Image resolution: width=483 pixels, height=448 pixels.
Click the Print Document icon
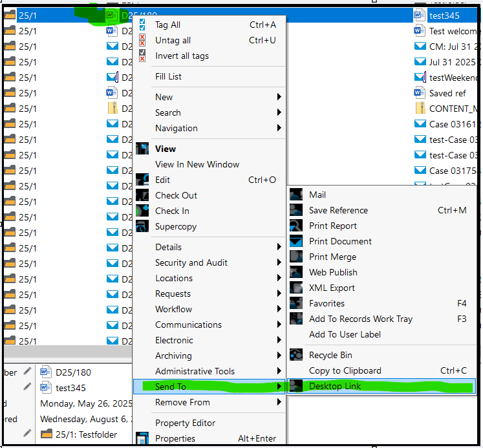pos(296,241)
